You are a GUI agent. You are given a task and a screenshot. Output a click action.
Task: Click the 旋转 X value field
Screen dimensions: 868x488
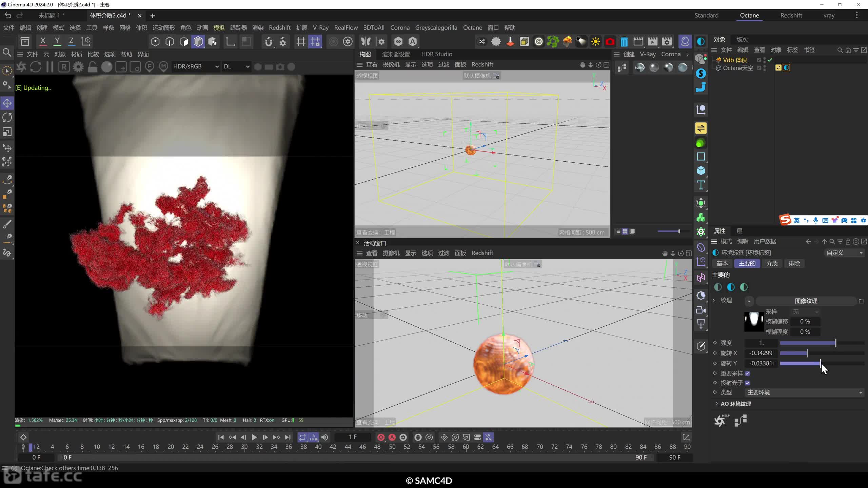(x=761, y=353)
